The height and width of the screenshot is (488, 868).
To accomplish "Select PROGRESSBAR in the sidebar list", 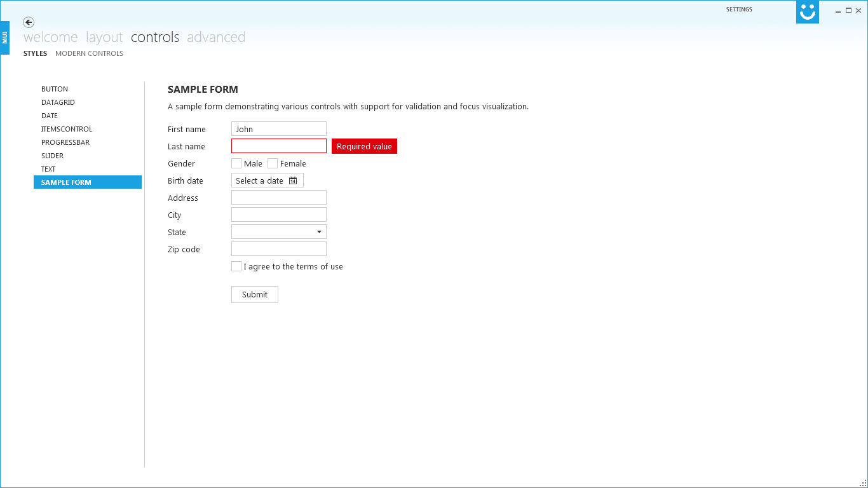I will [65, 142].
